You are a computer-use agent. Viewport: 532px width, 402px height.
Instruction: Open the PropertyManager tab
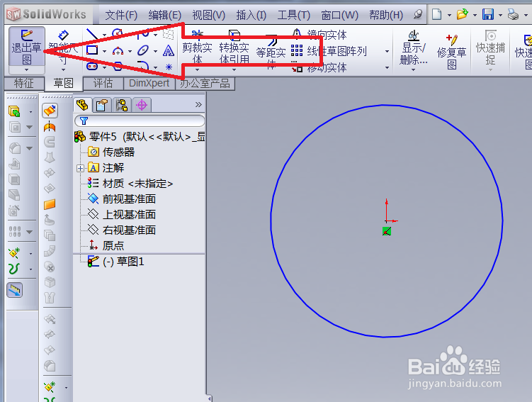click(x=102, y=105)
